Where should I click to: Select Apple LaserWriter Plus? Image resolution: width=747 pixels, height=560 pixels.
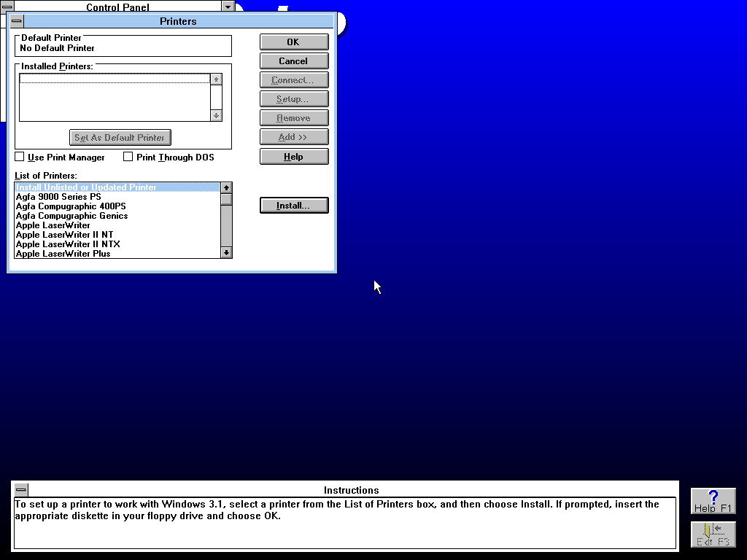click(x=117, y=254)
